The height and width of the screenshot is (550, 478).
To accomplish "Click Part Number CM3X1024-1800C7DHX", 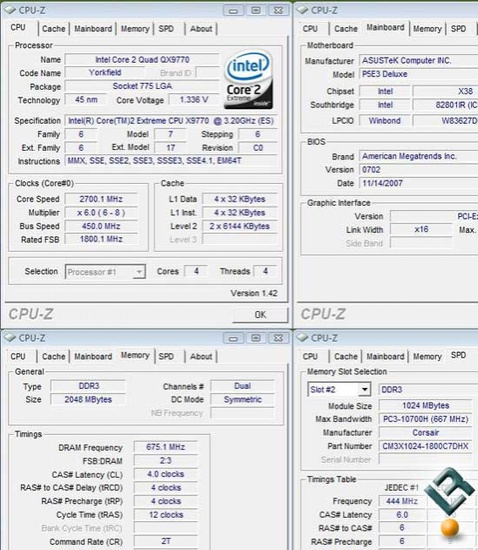I will coord(425,446).
